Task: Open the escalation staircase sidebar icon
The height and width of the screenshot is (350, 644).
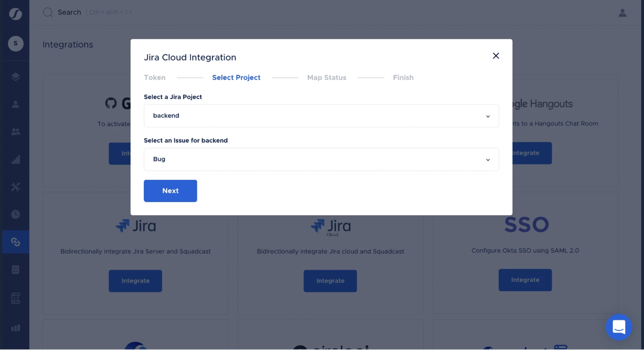Action: click(x=16, y=159)
